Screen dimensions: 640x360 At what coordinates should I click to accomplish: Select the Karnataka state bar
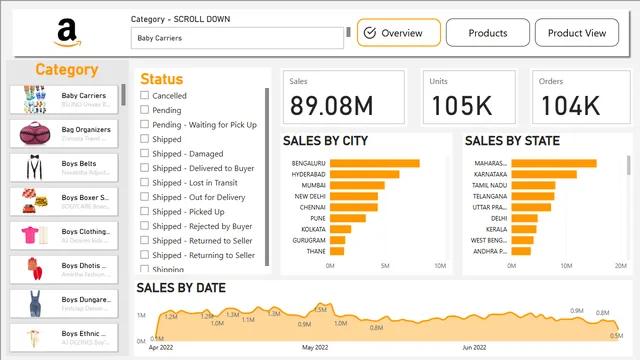[544, 174]
